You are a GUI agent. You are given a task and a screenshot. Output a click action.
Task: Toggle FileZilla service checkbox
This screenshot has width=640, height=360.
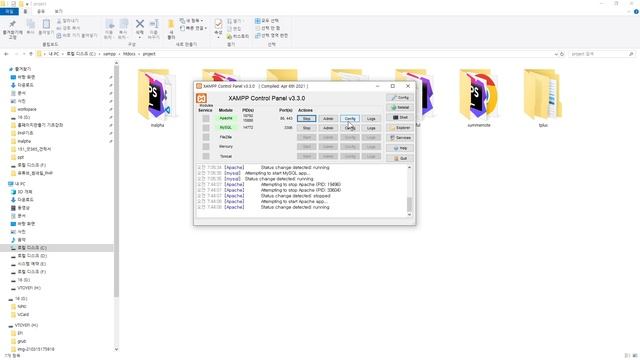click(x=206, y=137)
